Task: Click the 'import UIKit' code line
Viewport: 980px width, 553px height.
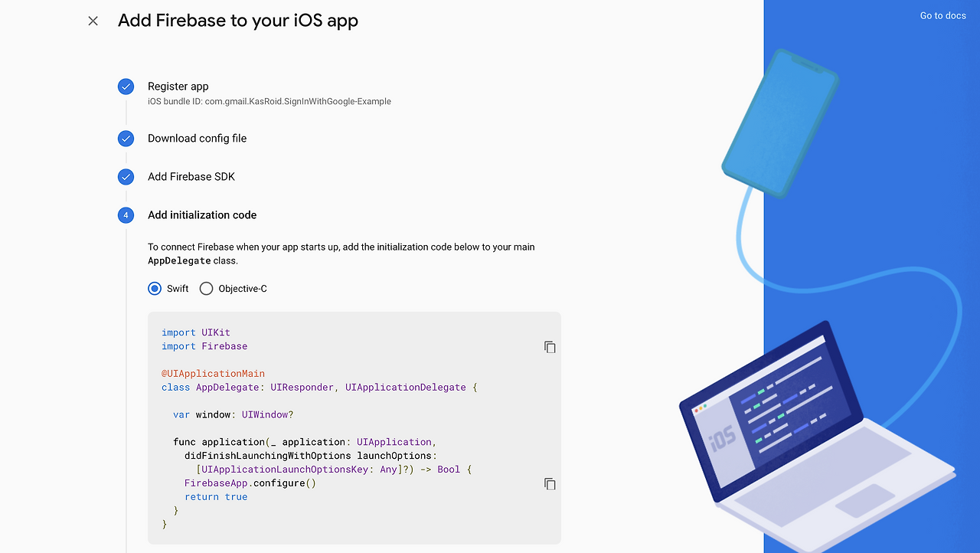Action: 196,332
